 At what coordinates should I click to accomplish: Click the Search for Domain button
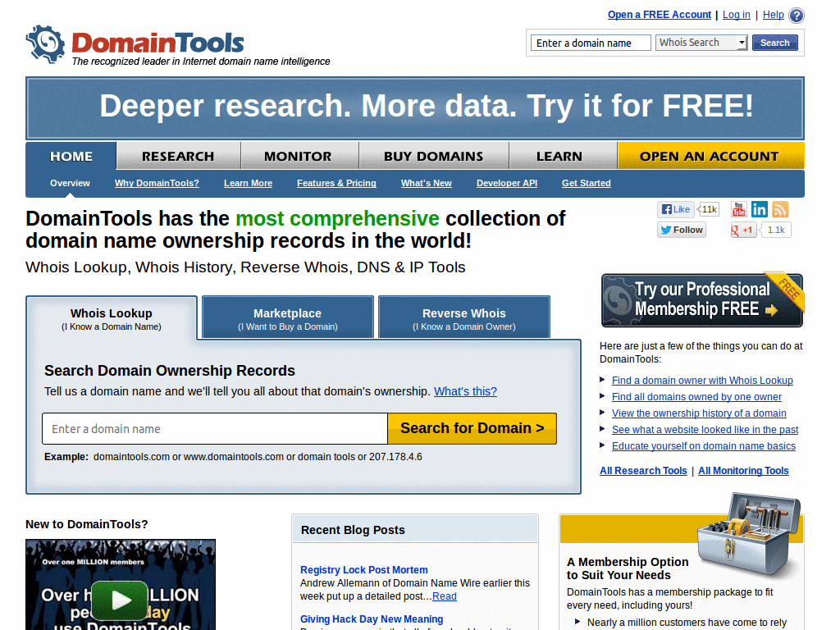[472, 428]
